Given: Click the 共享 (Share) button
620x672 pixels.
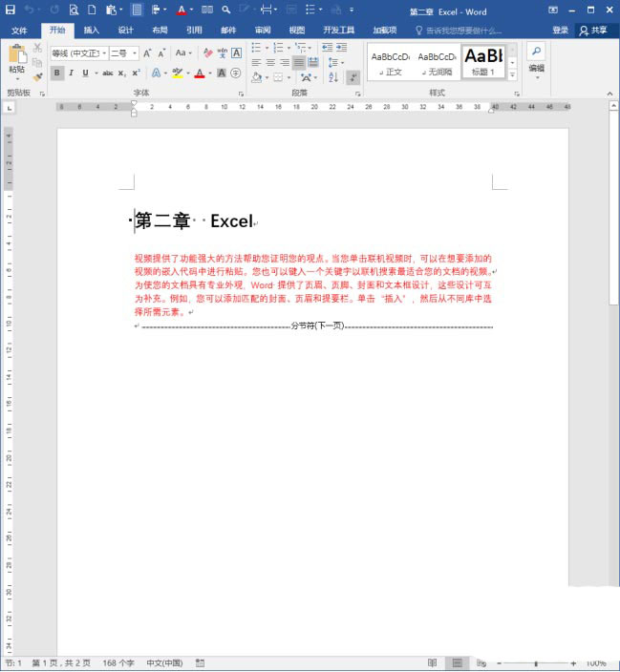Looking at the screenshot, I should pos(593,30).
